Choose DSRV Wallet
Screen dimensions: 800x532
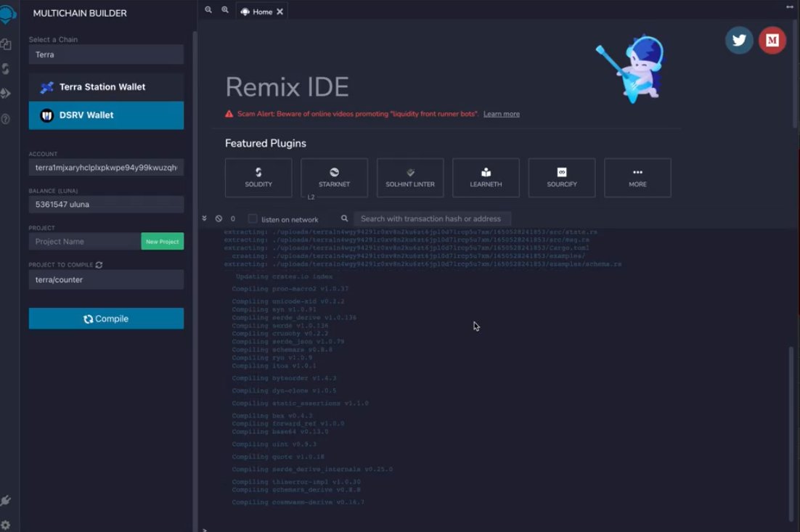tap(106, 115)
